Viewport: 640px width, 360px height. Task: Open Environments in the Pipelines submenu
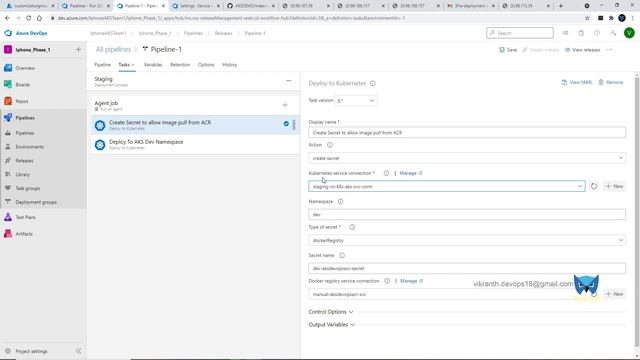[x=29, y=147]
